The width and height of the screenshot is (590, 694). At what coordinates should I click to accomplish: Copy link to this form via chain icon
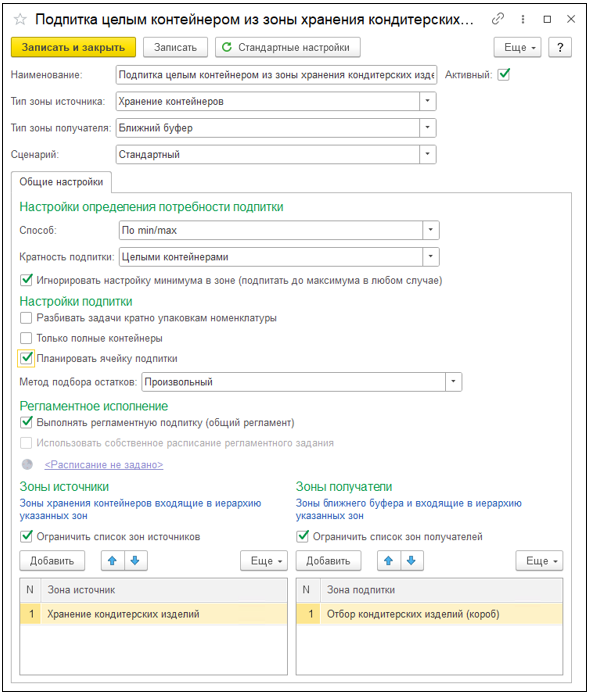coord(498,19)
